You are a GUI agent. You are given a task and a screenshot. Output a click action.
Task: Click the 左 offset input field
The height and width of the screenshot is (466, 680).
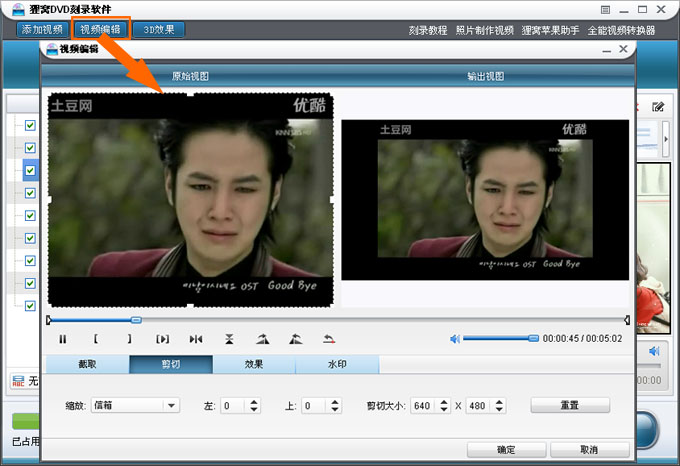coord(235,406)
